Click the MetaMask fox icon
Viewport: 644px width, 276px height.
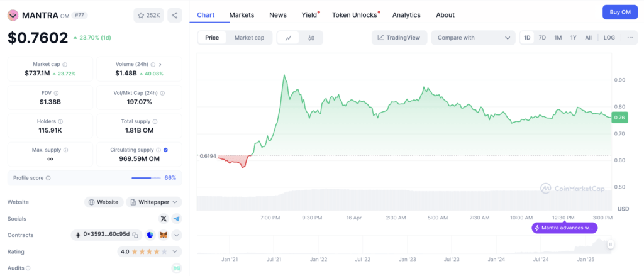pyautogui.click(x=164, y=235)
